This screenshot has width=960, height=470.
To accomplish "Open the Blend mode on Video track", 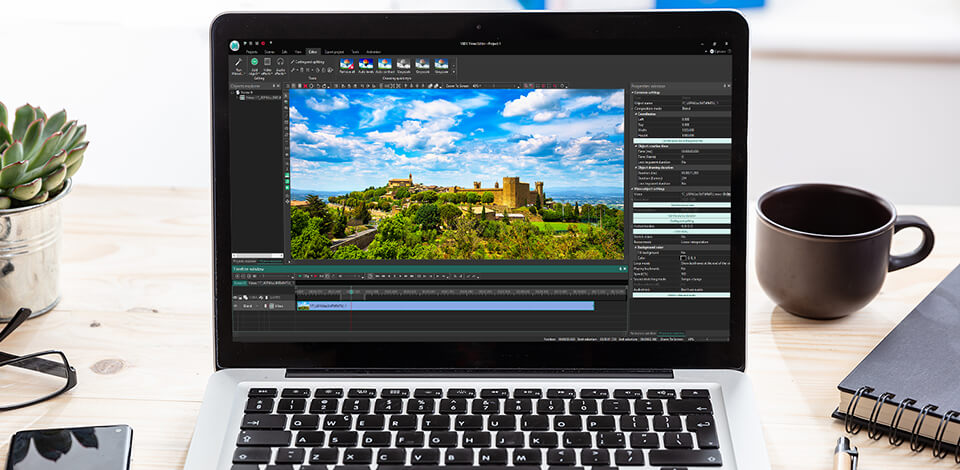I will tap(248, 305).
